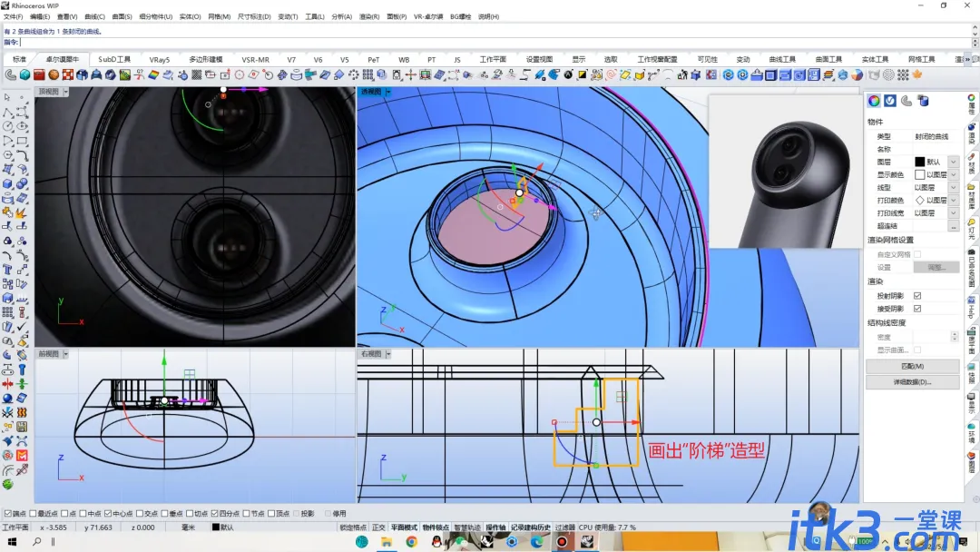Toggle the 中心点 osnap checkbox
This screenshot has width=980, height=552.
click(108, 514)
